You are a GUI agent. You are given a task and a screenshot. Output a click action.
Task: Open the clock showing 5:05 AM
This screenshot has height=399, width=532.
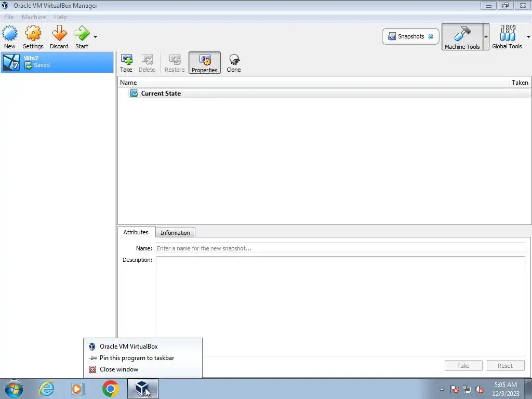pos(506,389)
